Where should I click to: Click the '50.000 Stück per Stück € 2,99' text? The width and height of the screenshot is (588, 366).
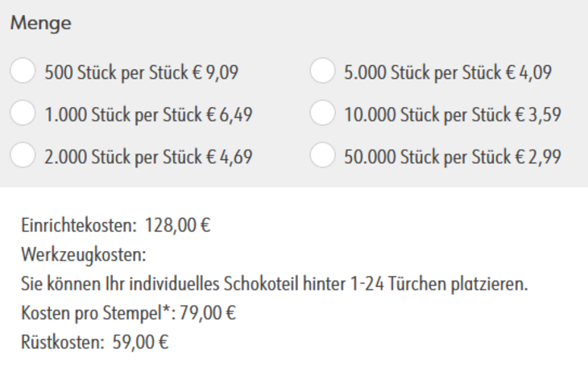452,155
